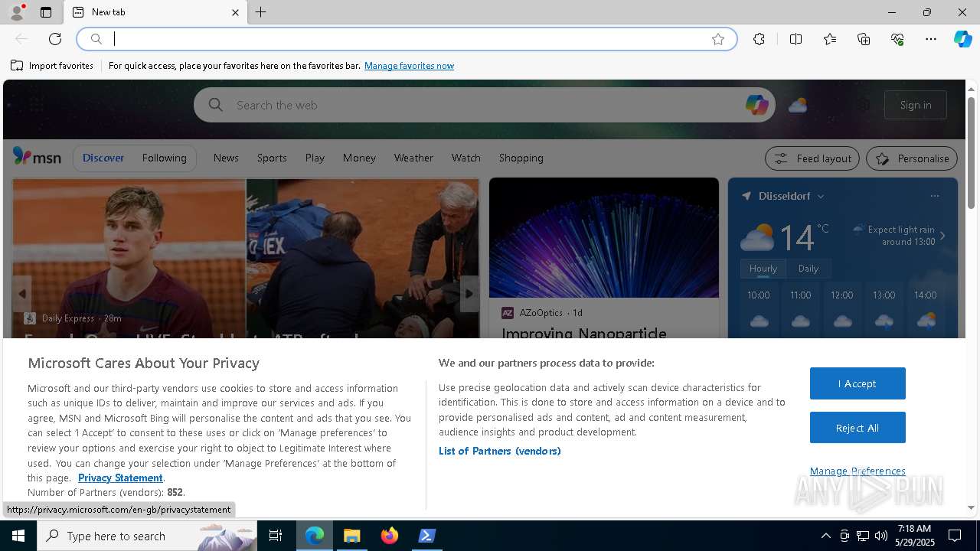Image resolution: width=980 pixels, height=551 pixels.
Task: Click the Copilot icon in search box
Action: [x=756, y=105]
